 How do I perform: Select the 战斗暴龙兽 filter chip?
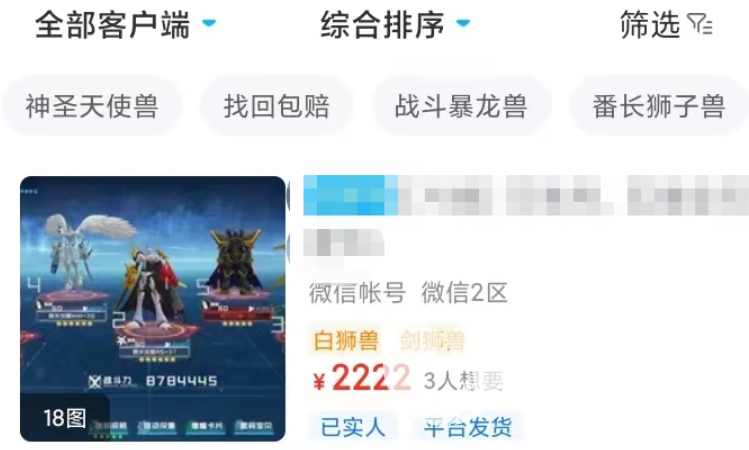(x=461, y=106)
